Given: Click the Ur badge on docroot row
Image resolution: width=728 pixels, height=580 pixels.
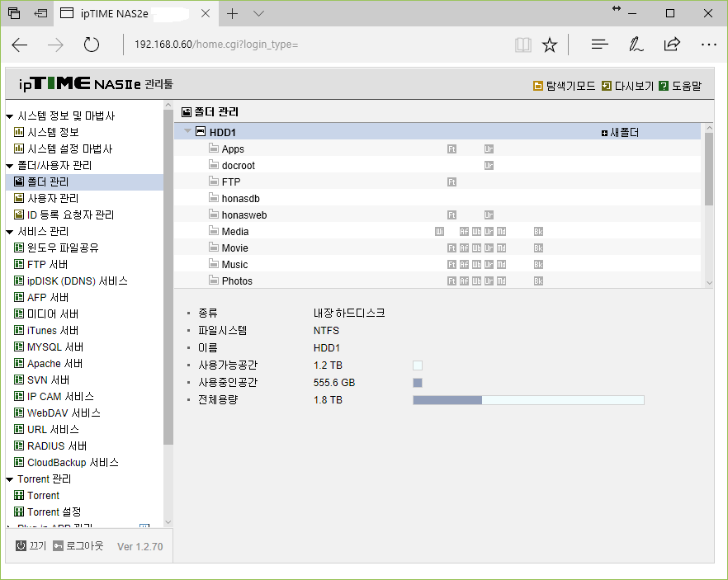Looking at the screenshot, I should pos(489,166).
